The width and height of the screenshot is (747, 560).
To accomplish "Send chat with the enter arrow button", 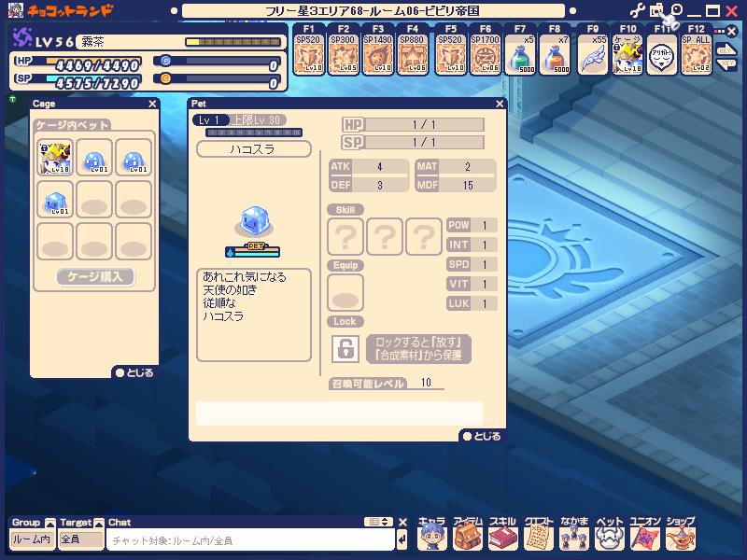I will (402, 540).
